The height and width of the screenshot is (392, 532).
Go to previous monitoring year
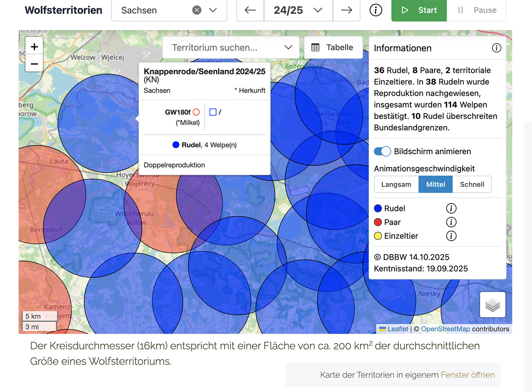250,10
